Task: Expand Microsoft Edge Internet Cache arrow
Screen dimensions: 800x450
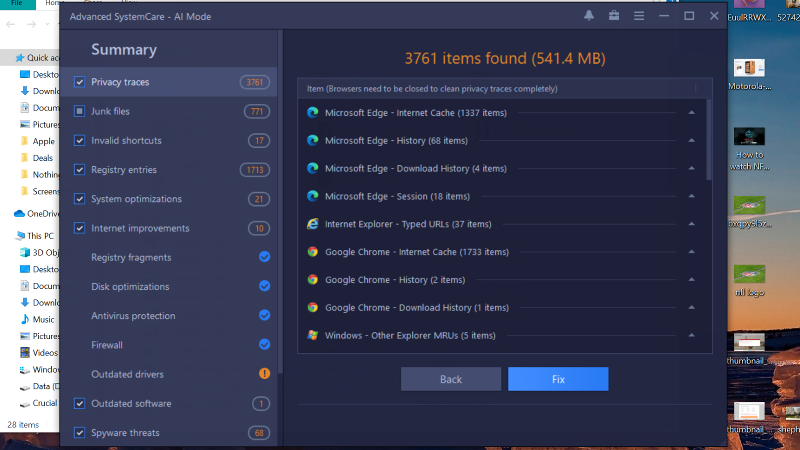Action: click(x=691, y=112)
